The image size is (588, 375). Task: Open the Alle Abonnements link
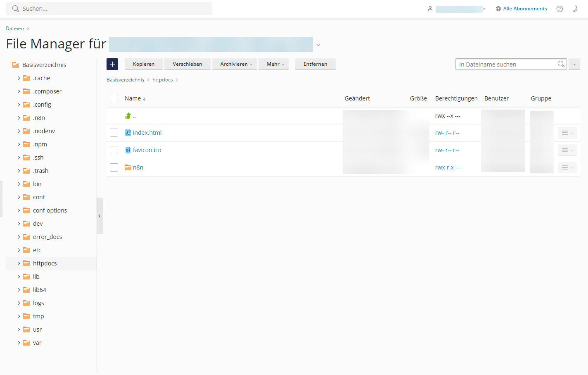click(525, 8)
